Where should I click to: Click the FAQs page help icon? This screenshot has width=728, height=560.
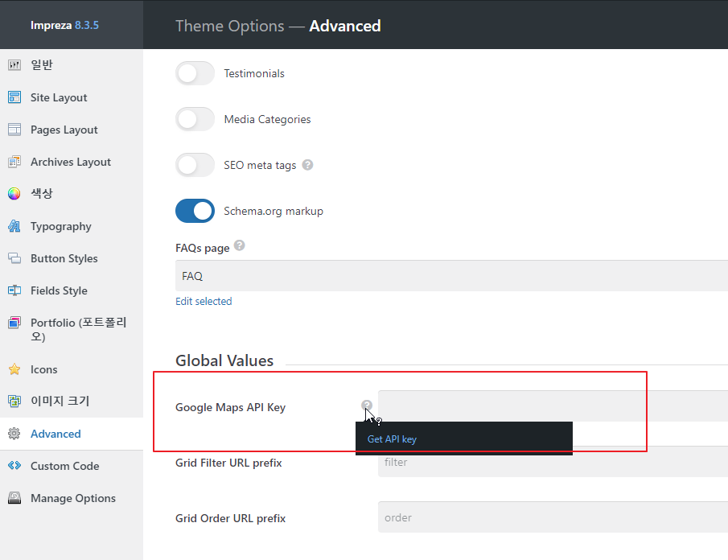pos(239,245)
